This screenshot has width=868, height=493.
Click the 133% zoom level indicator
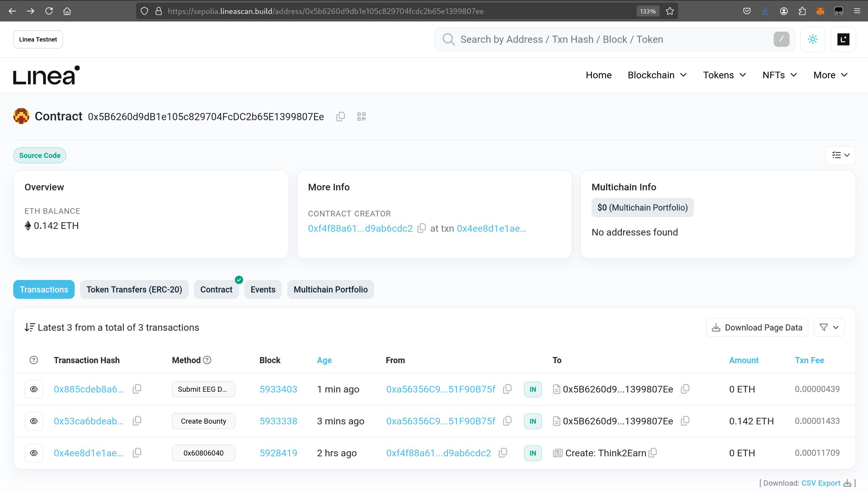tap(648, 11)
